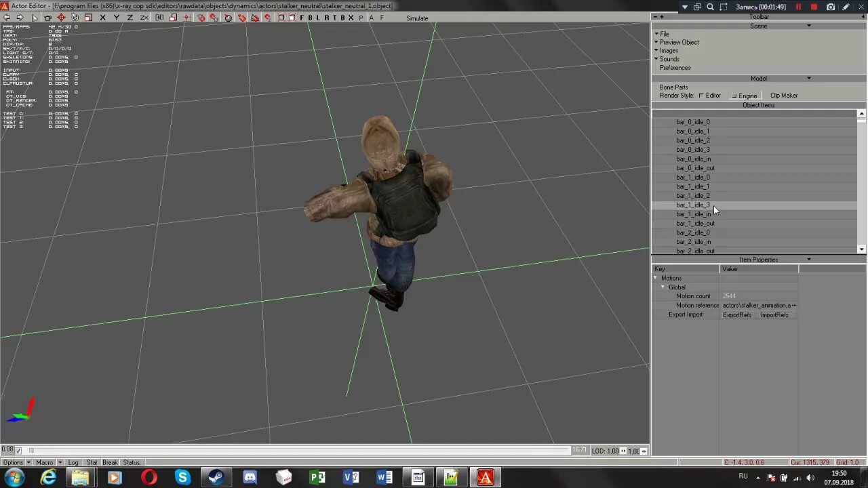Click the Motion reference value field

(759, 306)
